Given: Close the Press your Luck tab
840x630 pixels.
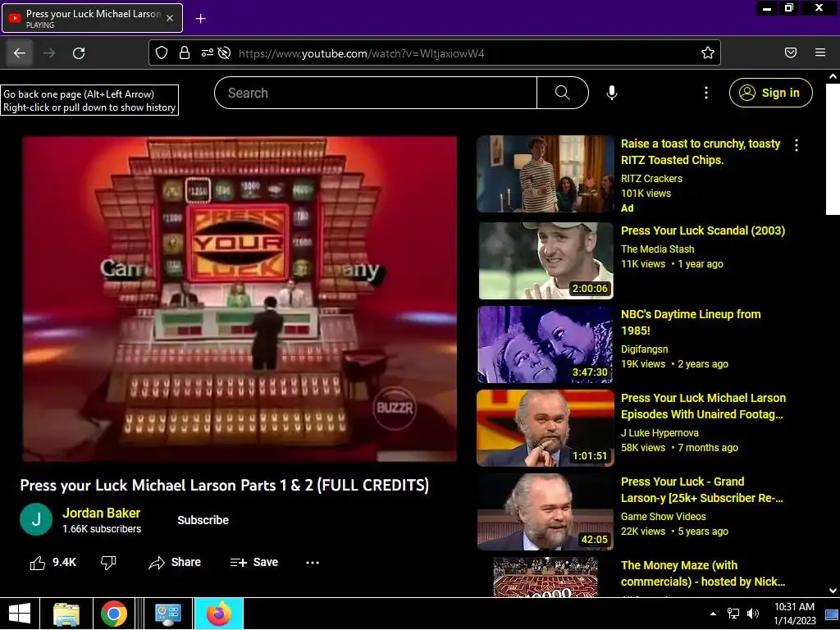Looking at the screenshot, I should point(169,18).
